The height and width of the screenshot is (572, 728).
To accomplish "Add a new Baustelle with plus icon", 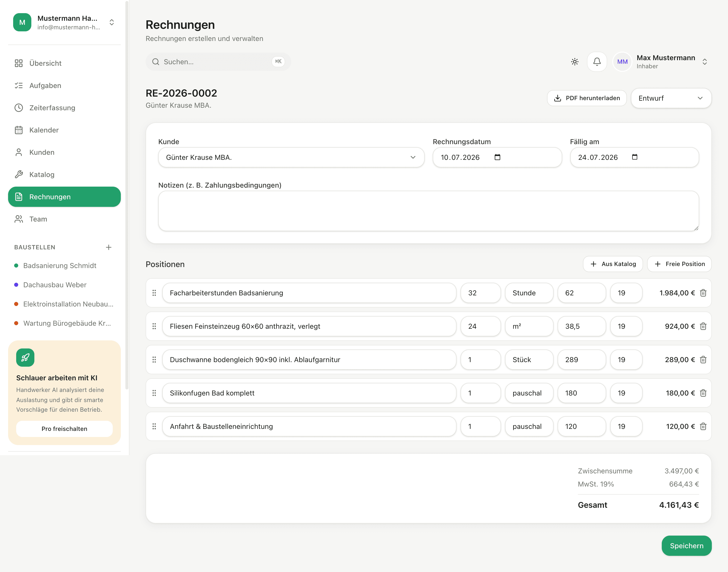I will pyautogui.click(x=108, y=247).
